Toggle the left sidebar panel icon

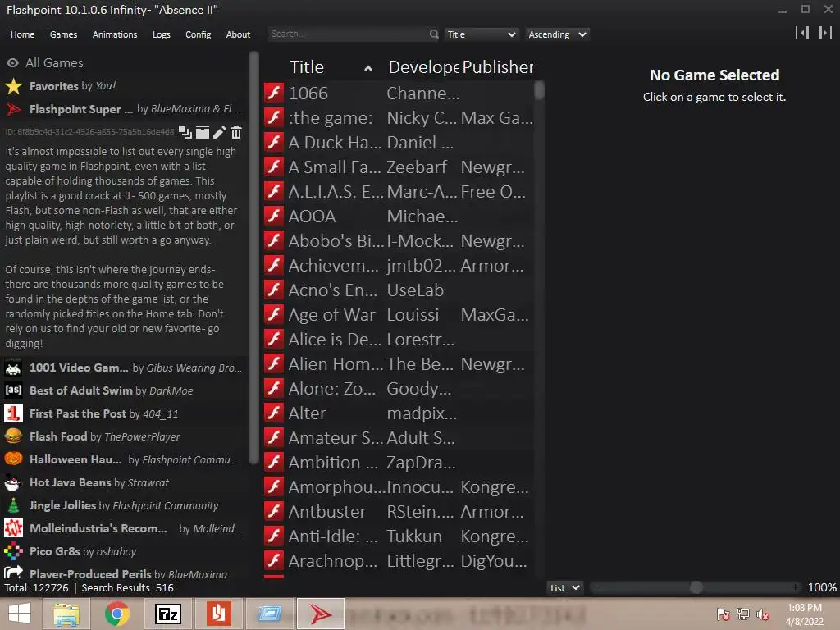802,33
